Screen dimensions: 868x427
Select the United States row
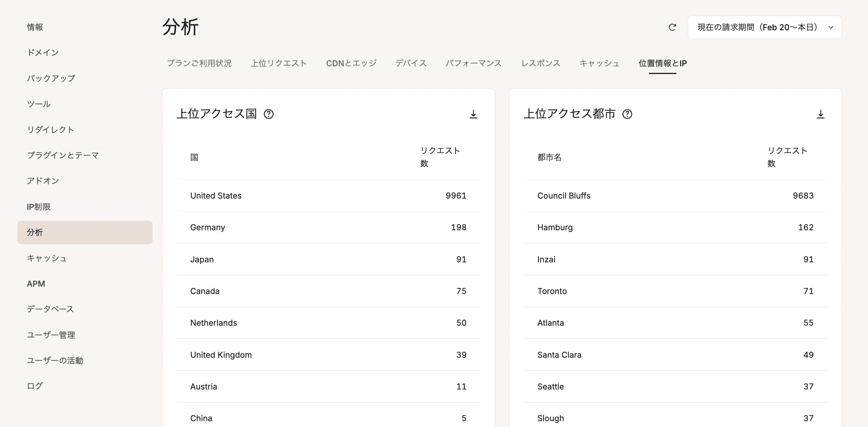click(328, 196)
